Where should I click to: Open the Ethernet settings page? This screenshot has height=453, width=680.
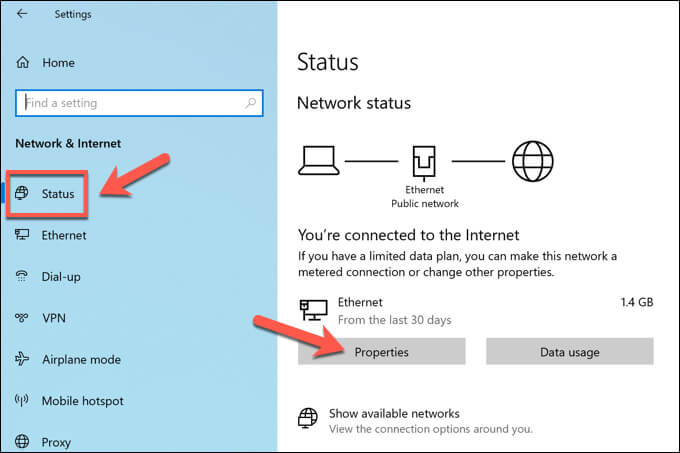(x=64, y=235)
